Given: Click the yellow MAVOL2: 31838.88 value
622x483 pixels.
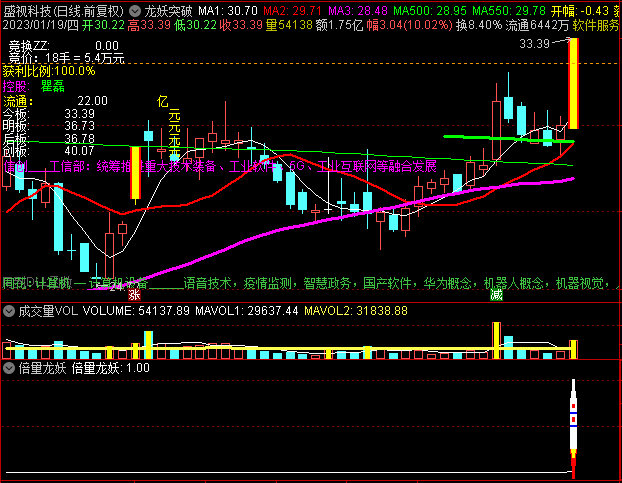Looking at the screenshot, I should click(356, 311).
